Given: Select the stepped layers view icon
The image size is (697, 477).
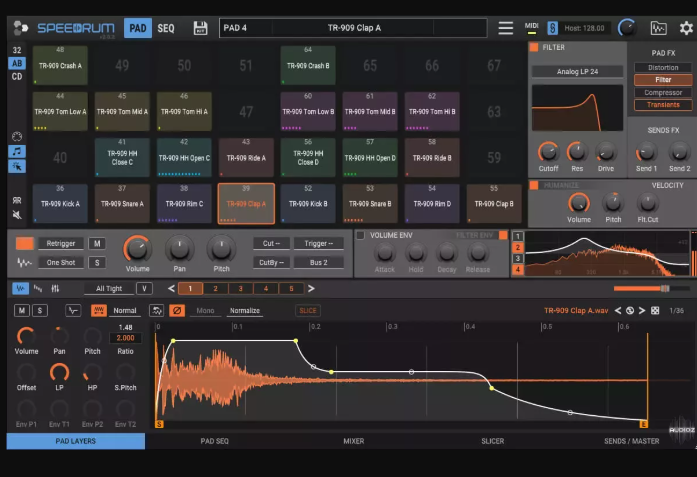Looking at the screenshot, I should pyautogui.click(x=38, y=289).
